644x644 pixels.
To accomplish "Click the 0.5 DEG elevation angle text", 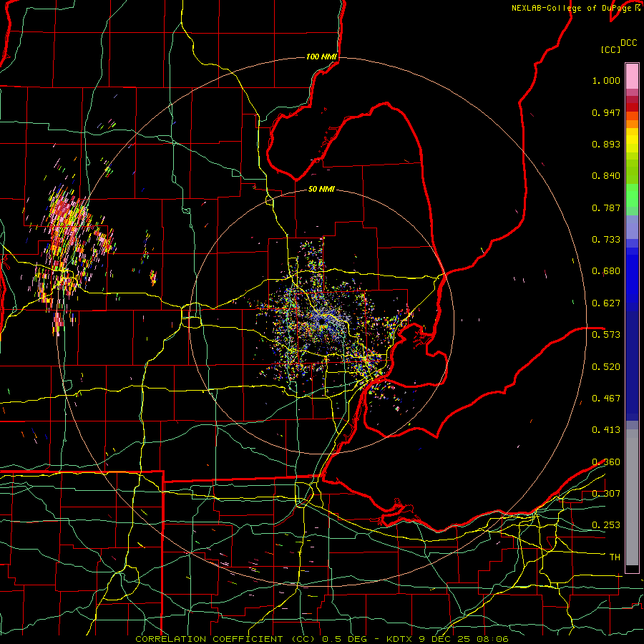I will (x=345, y=639).
